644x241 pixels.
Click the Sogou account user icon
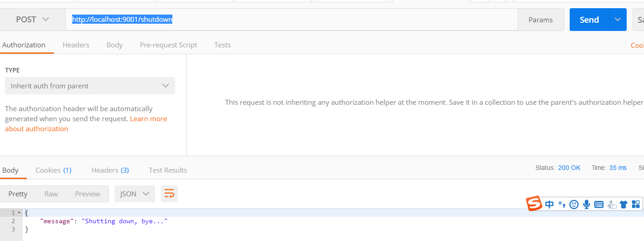click(x=612, y=205)
